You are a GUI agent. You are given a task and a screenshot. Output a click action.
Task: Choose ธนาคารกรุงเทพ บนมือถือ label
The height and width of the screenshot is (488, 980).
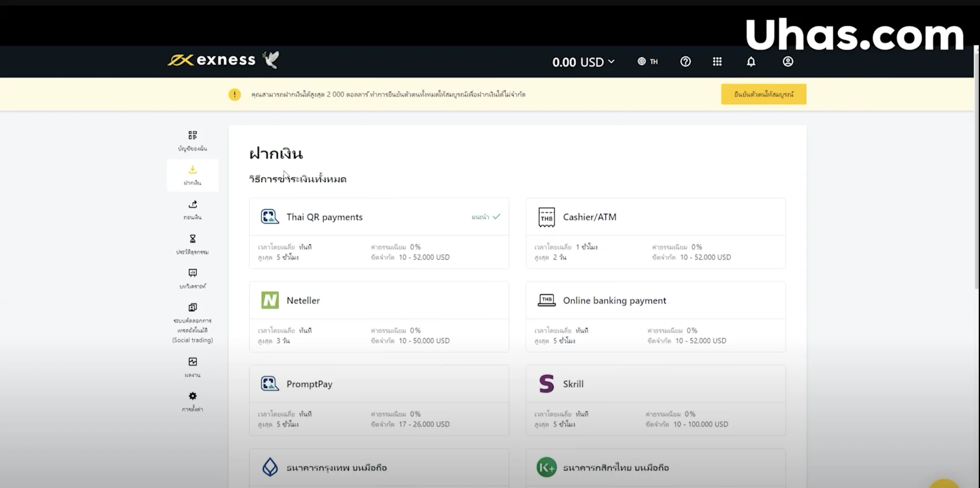[x=336, y=468]
